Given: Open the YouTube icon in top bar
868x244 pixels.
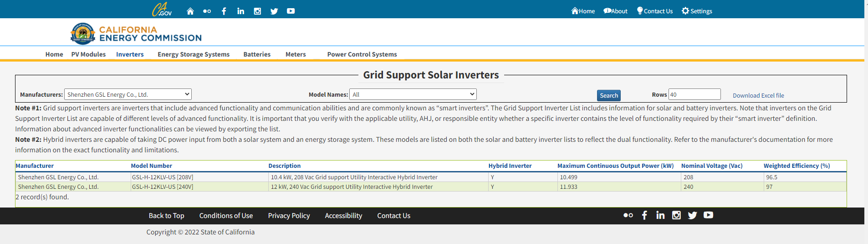Looking at the screenshot, I should (x=291, y=11).
